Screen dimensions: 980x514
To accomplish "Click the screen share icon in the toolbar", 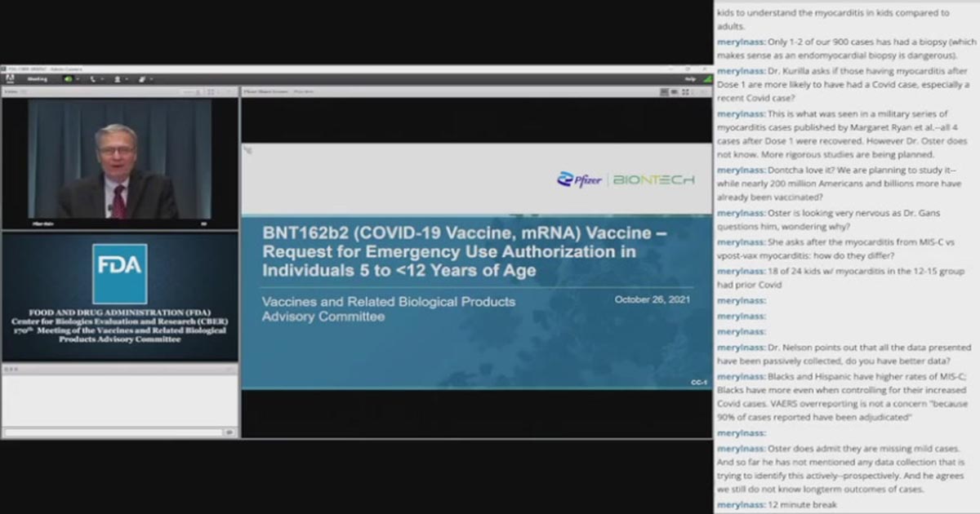I will tap(143, 78).
